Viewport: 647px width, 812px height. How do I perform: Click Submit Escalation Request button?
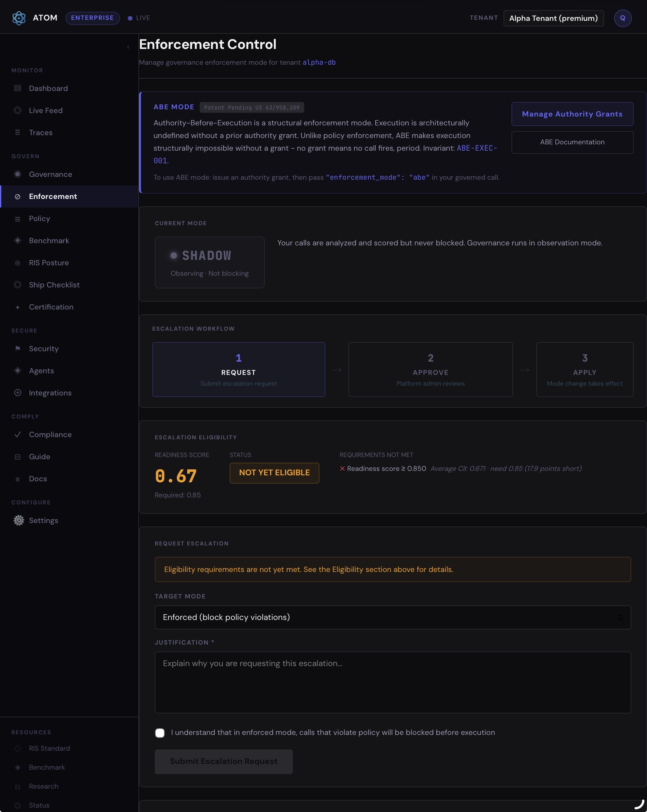pos(223,761)
